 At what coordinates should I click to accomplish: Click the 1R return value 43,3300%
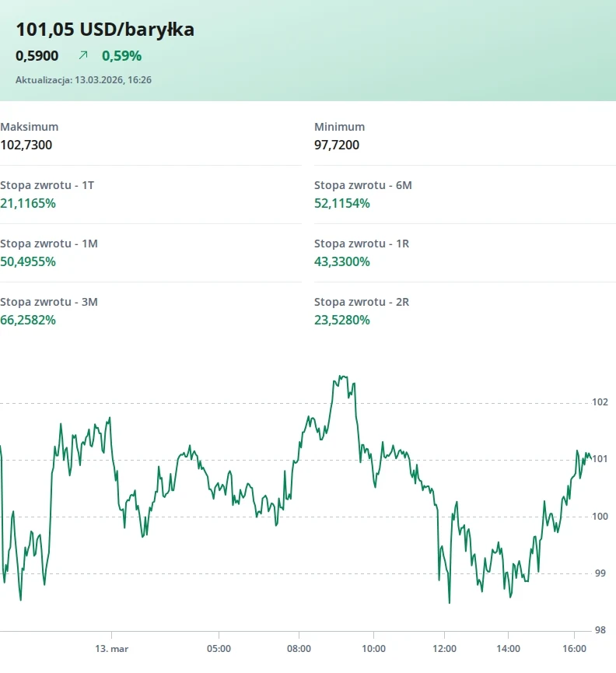pyautogui.click(x=342, y=261)
